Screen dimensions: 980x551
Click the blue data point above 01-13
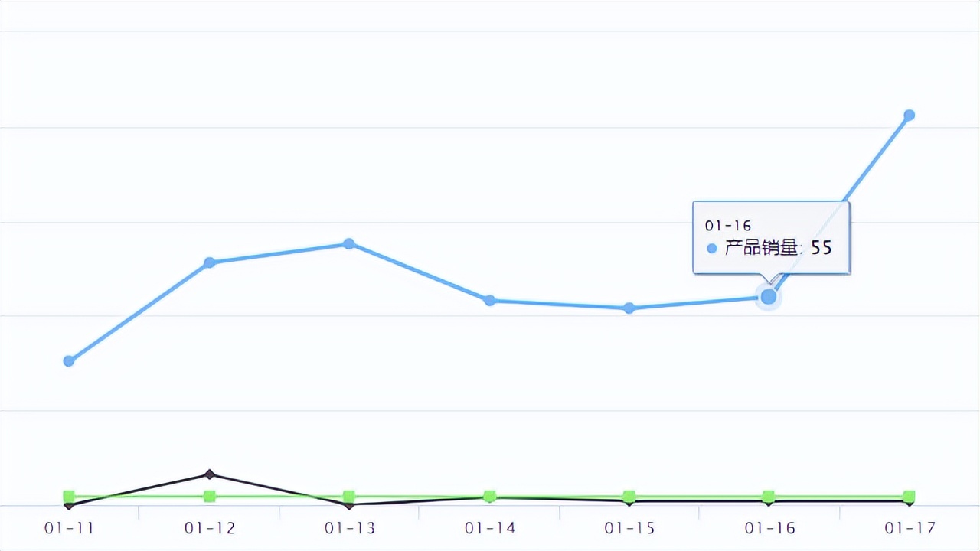(349, 243)
